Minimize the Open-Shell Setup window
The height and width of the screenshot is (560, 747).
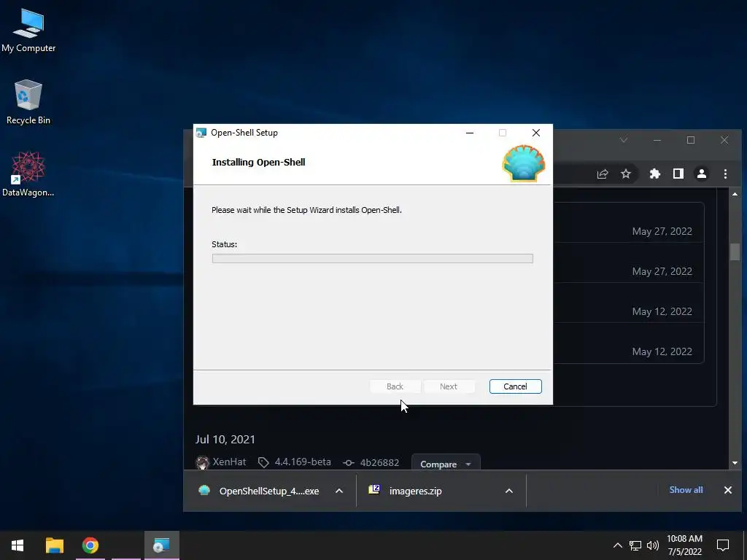pyautogui.click(x=470, y=133)
